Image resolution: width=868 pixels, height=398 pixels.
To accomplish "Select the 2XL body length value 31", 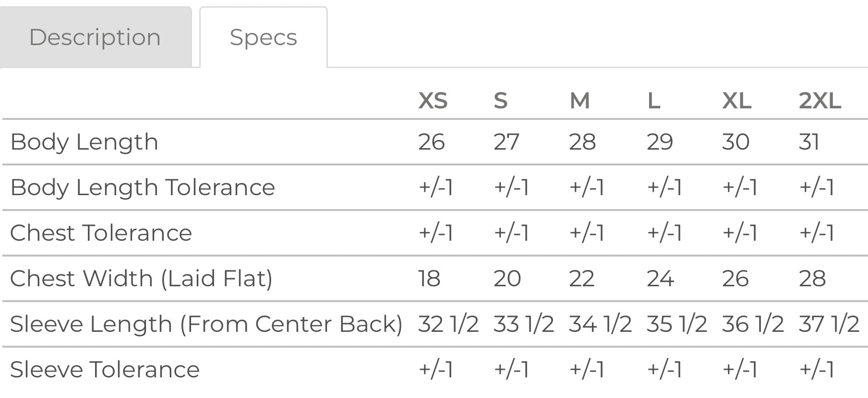I will point(809,142).
